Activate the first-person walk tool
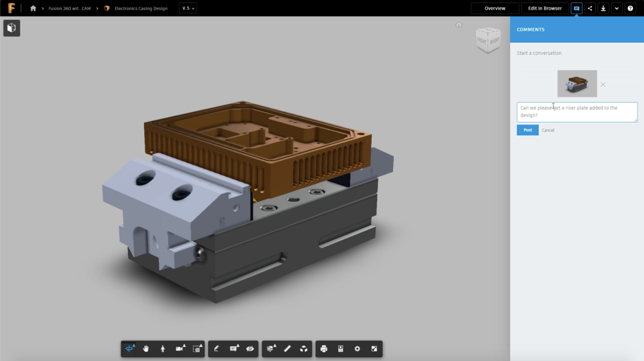 click(163, 348)
